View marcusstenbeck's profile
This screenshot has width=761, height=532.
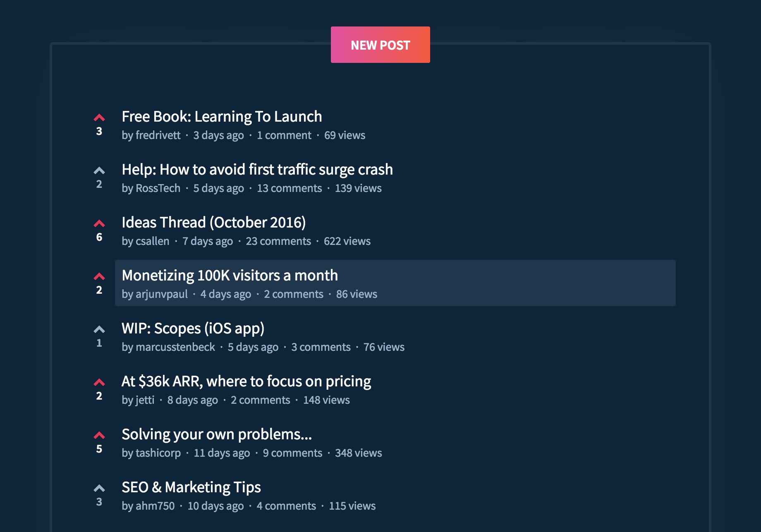(x=175, y=347)
